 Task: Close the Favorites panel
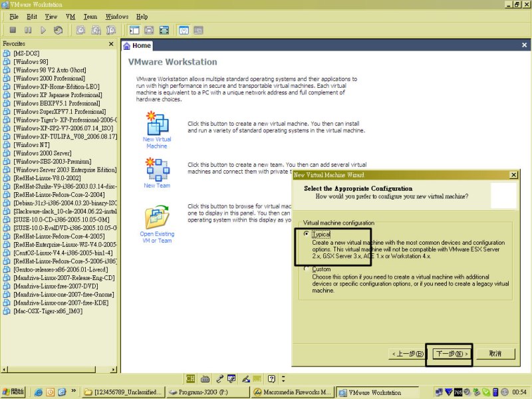click(x=111, y=44)
